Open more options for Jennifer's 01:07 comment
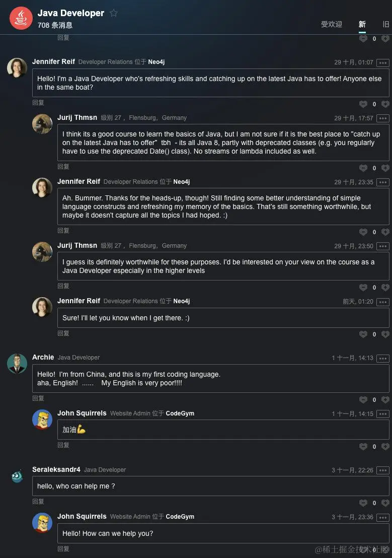392x558 pixels. tap(383, 62)
